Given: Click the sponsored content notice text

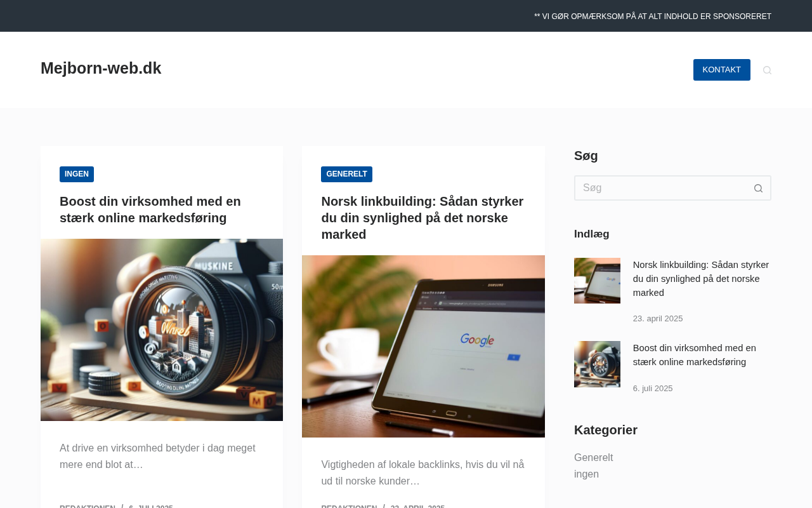Looking at the screenshot, I should pyautogui.click(x=653, y=17).
